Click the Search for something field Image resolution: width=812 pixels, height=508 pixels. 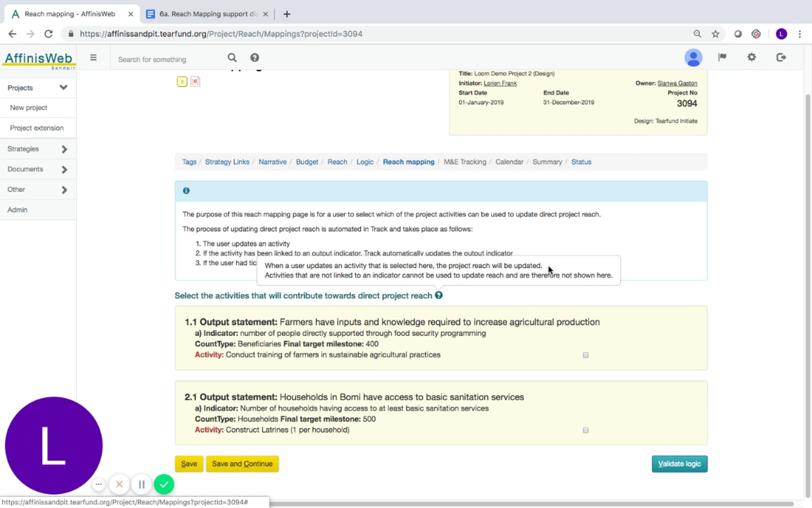[169, 59]
